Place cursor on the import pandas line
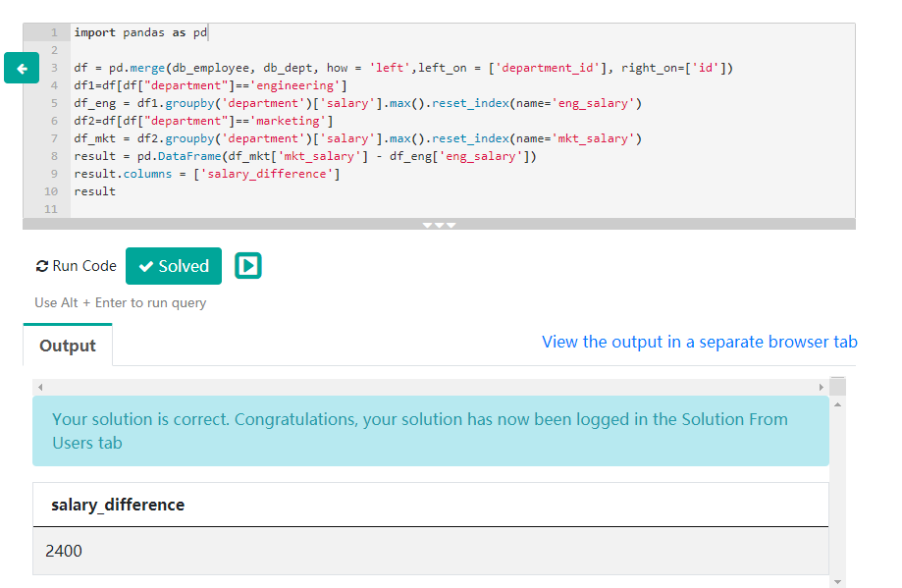The height and width of the screenshot is (588, 902). pos(140,32)
